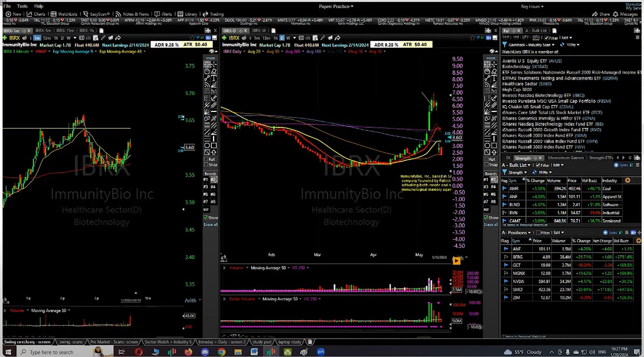Image resolution: width=644 pixels, height=357 pixels.
Task: Click add column plus icon in Bulk List
Action: pos(627,180)
